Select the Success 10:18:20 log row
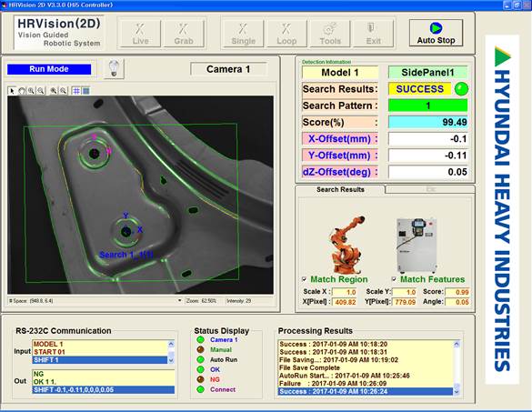The width and height of the screenshot is (532, 412). (366, 344)
